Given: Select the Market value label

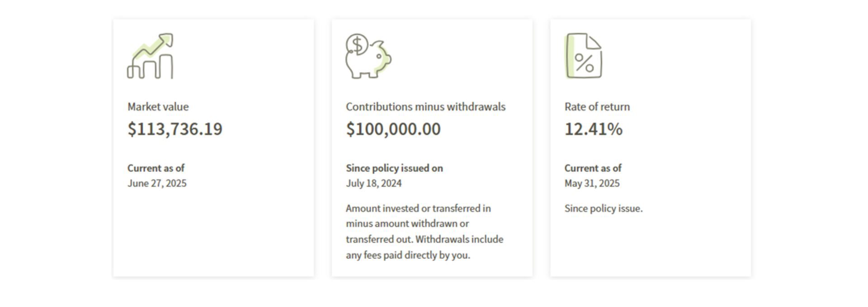Looking at the screenshot, I should [x=158, y=107].
